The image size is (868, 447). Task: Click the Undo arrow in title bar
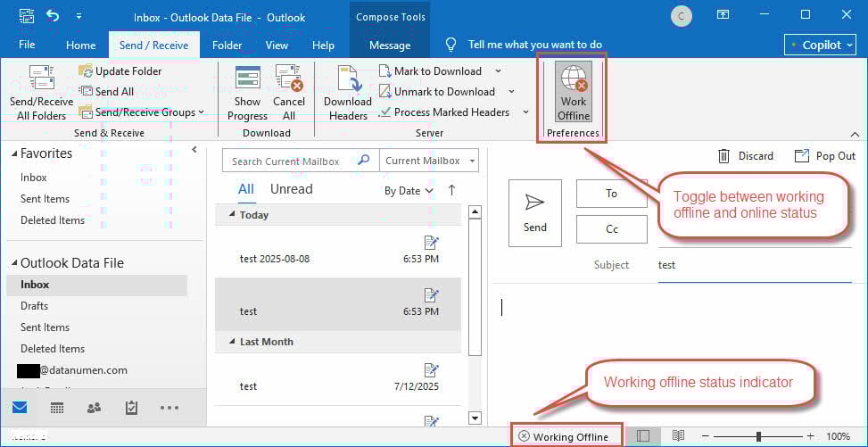(54, 16)
